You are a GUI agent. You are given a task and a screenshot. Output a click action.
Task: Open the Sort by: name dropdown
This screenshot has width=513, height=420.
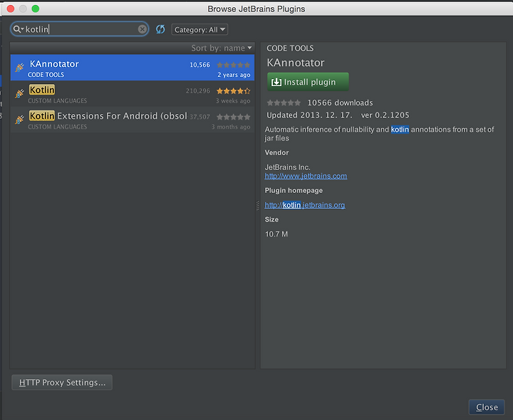click(x=222, y=48)
